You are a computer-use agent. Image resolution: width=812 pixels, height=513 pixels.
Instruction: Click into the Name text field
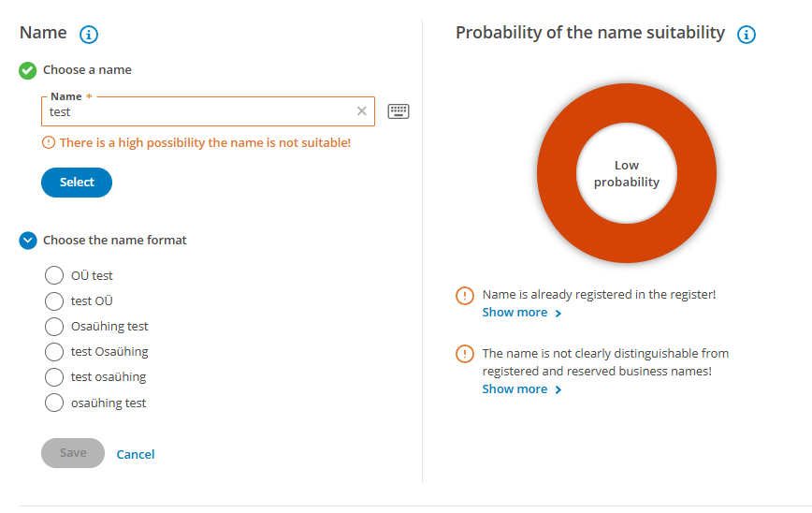[x=196, y=111]
